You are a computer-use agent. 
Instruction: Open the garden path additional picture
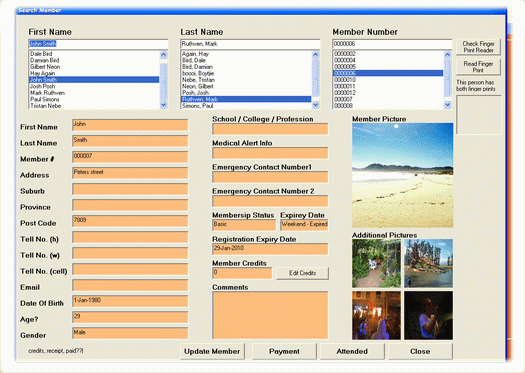376,263
